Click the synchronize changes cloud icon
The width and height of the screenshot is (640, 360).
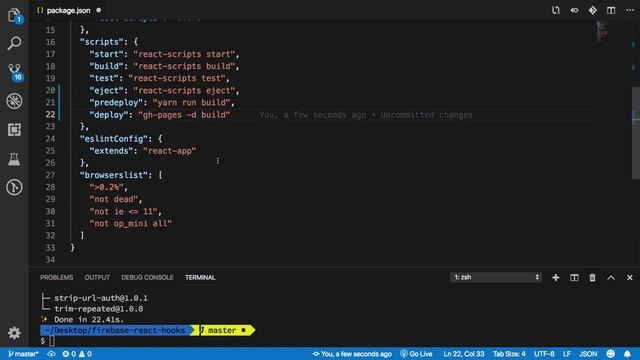point(51,354)
